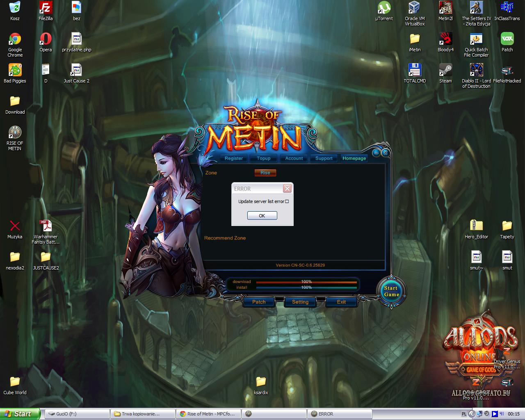
Task: Open the text file named D
Action: [46, 73]
